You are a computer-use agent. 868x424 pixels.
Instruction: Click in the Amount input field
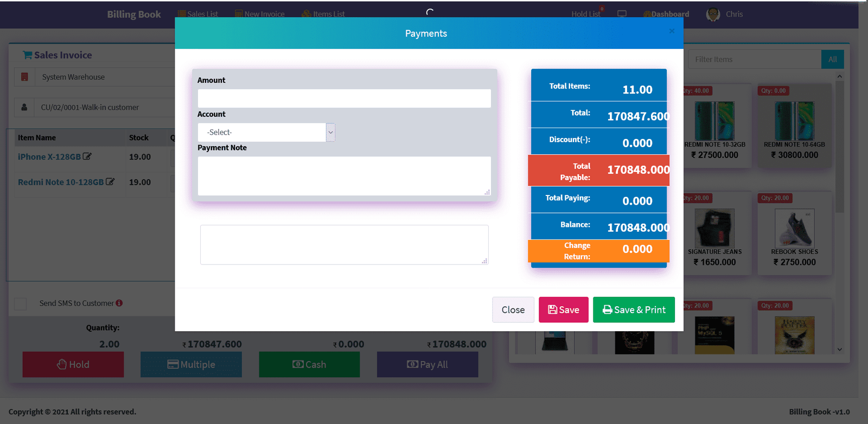click(x=344, y=98)
